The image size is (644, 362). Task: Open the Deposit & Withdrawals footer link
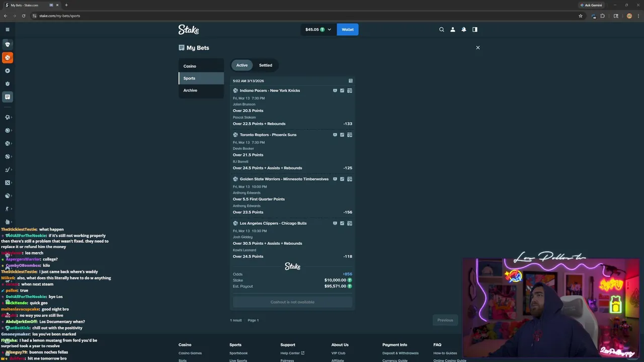tap(400, 353)
